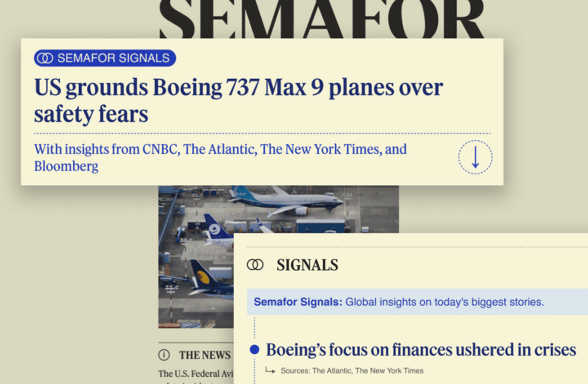This screenshot has height=384, width=588.
Task: Open Boeing's focus on finances headline
Action: tap(421, 349)
